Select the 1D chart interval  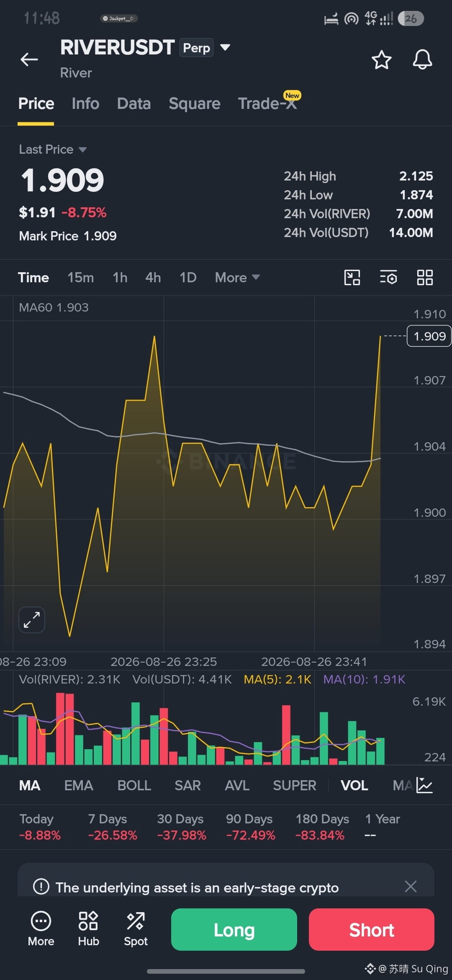(188, 277)
